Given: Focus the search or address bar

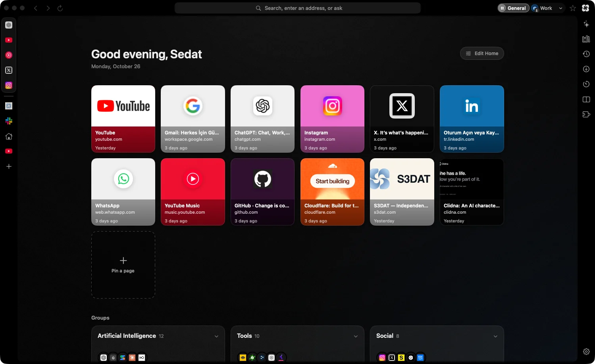Looking at the screenshot, I should (298, 8).
